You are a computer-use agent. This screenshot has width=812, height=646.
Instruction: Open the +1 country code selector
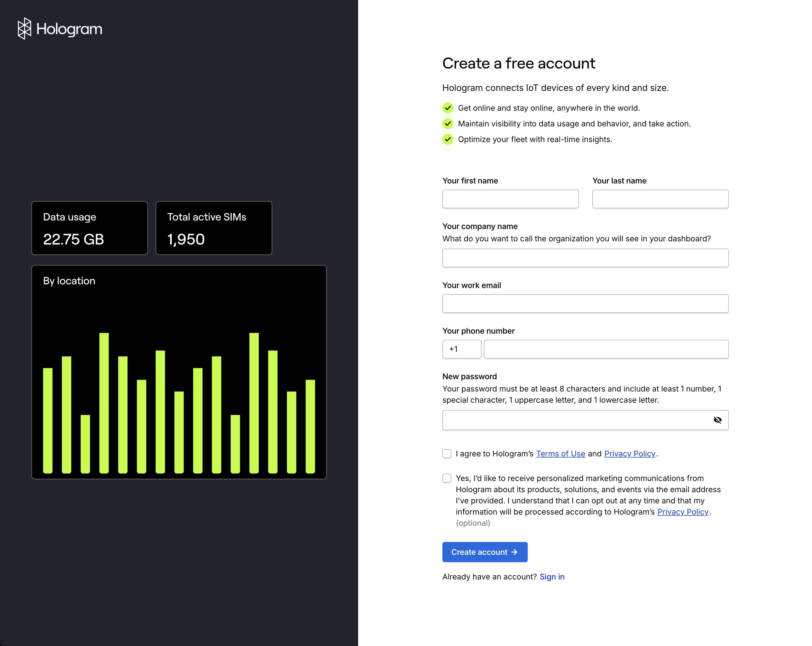tap(462, 349)
